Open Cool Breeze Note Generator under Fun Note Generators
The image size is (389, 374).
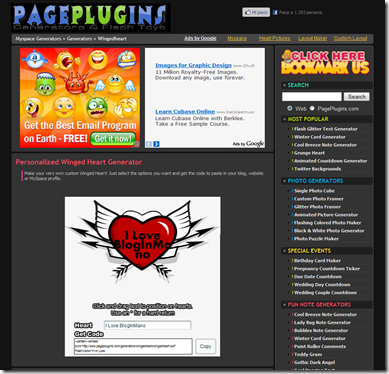point(325,314)
